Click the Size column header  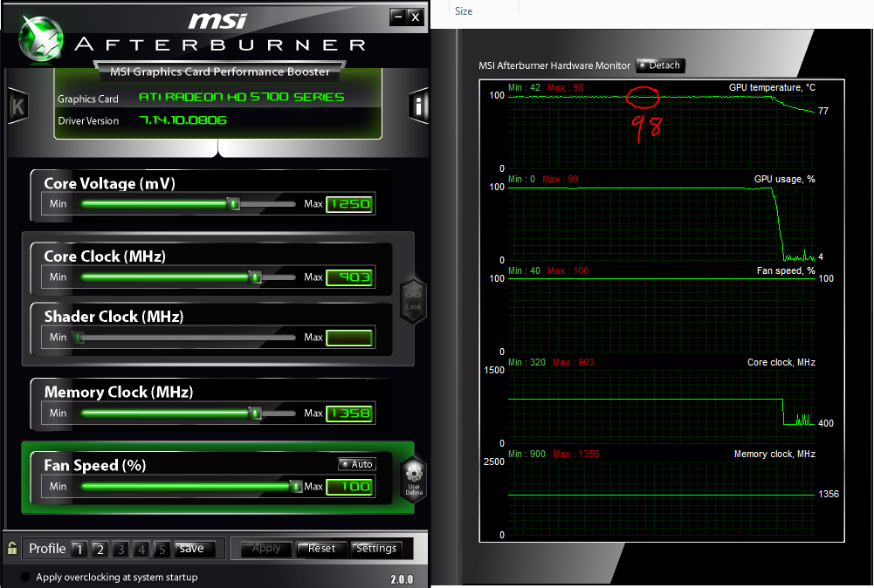(464, 11)
